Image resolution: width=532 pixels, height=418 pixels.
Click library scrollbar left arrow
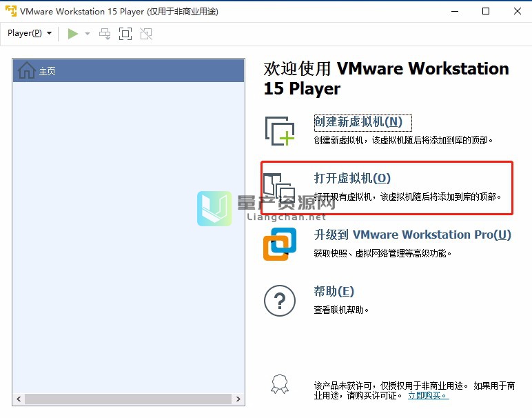19,399
